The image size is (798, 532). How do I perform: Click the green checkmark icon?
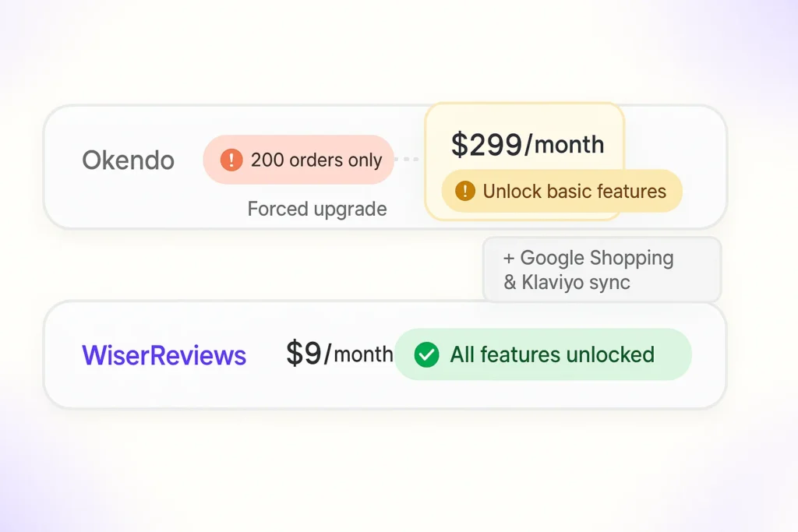pos(426,355)
